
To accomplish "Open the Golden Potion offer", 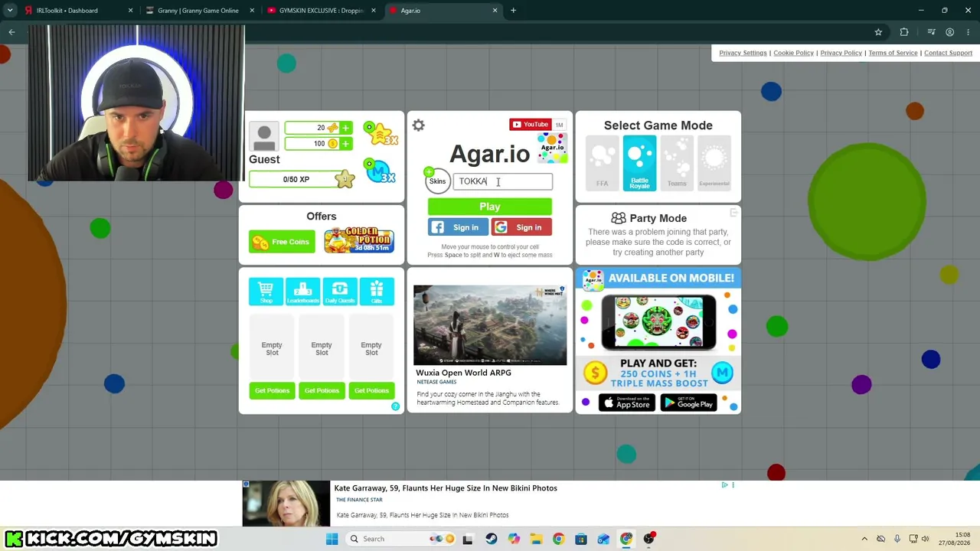I will (359, 240).
